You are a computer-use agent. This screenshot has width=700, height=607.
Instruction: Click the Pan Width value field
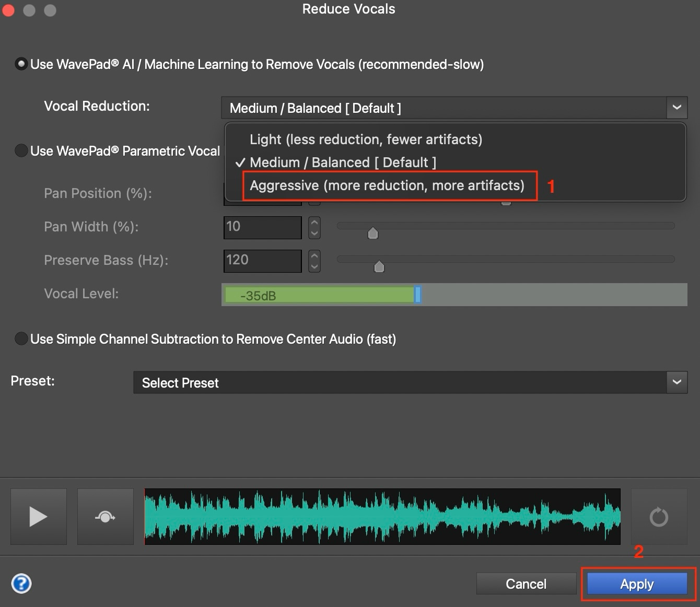click(263, 227)
